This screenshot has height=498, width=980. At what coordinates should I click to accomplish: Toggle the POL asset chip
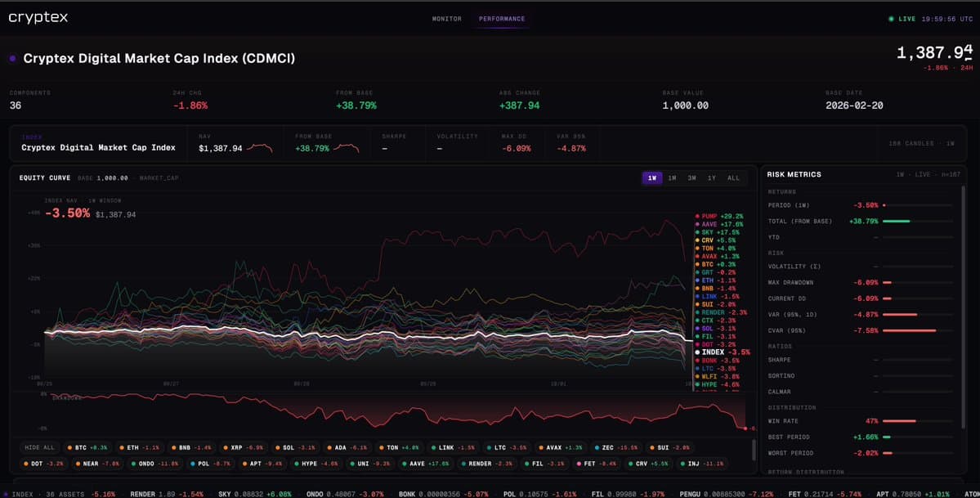[210, 464]
